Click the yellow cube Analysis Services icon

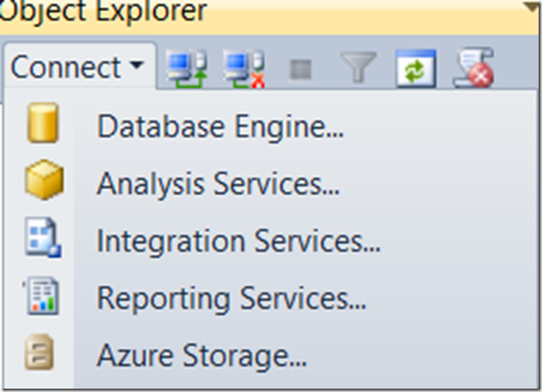click(43, 183)
